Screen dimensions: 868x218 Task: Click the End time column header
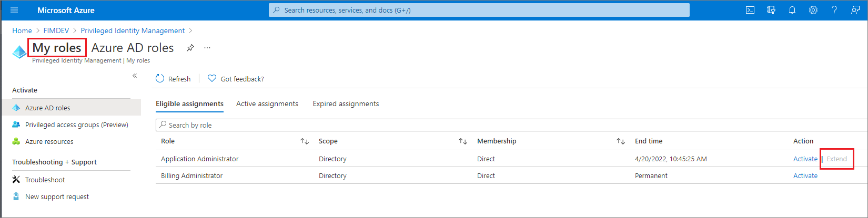coord(648,141)
